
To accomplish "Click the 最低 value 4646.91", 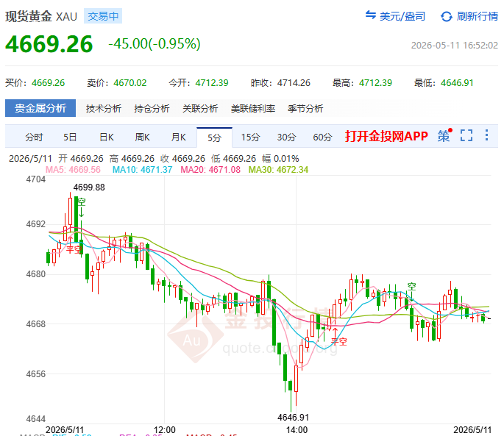I will point(457,83).
